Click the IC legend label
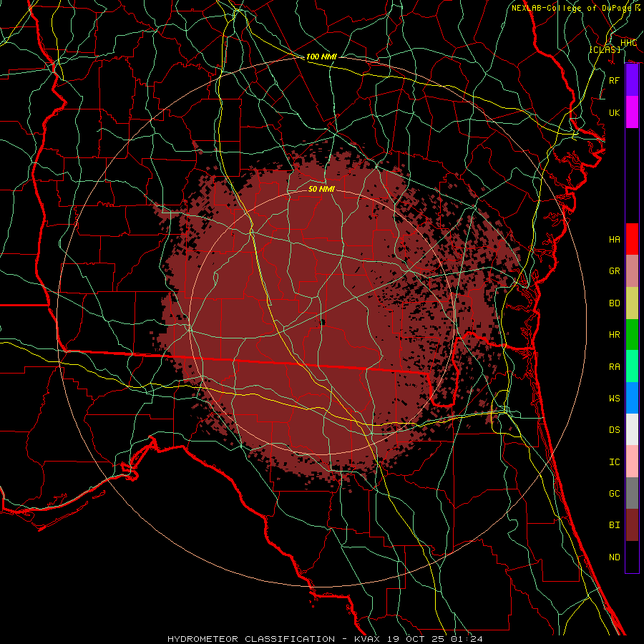 615,462
